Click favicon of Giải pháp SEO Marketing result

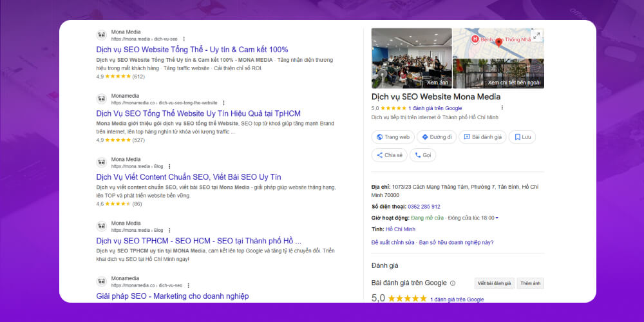point(102,282)
